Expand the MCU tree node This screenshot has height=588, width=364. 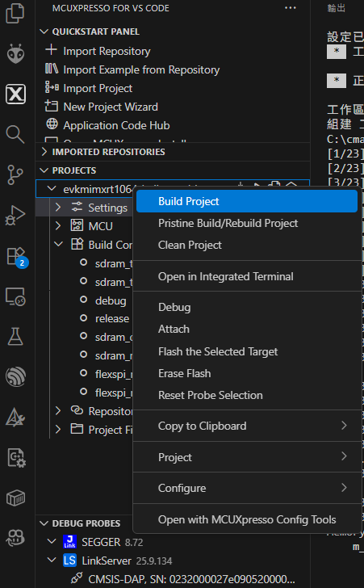point(58,225)
